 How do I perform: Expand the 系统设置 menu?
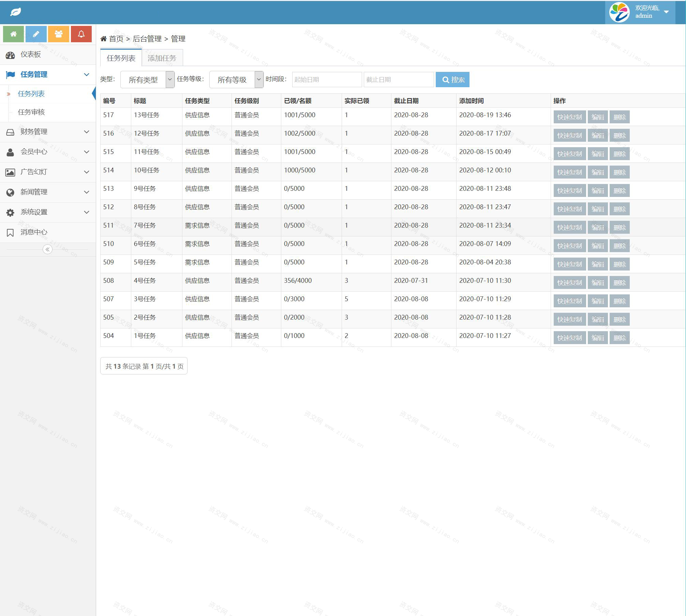[x=48, y=212]
